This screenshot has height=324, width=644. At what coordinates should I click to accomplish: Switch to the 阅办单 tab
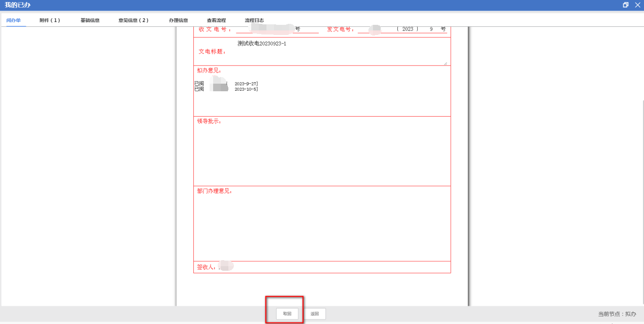14,20
